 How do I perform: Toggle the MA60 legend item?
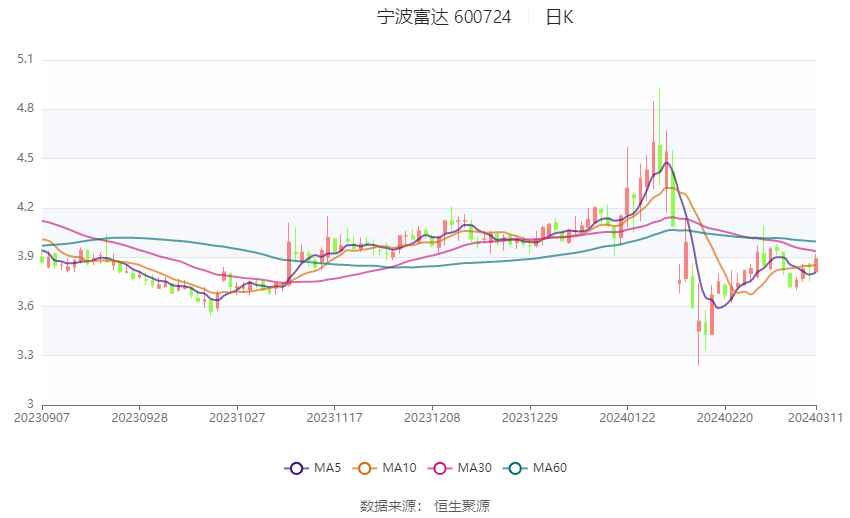click(535, 468)
